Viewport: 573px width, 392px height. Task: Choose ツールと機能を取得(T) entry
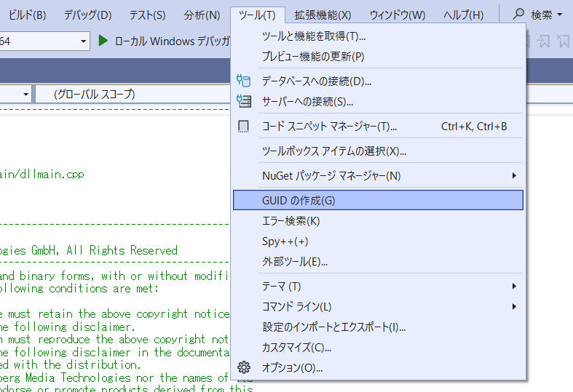click(313, 36)
